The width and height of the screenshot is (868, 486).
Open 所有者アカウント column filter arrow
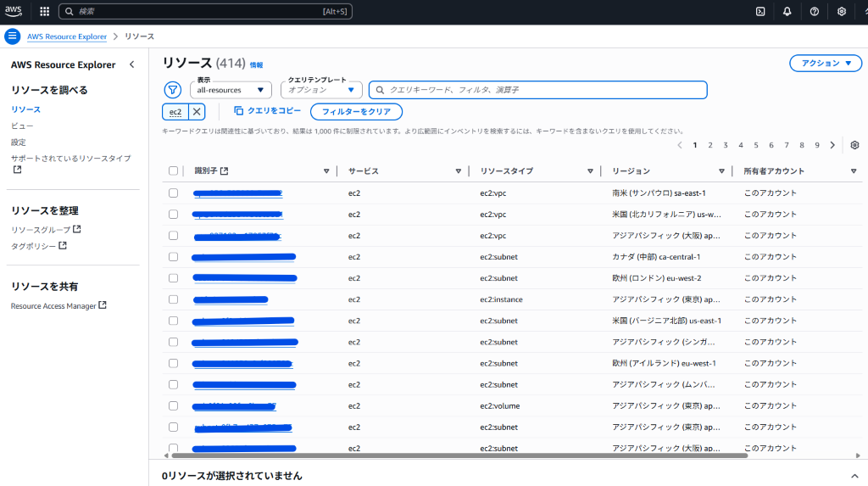coord(854,171)
